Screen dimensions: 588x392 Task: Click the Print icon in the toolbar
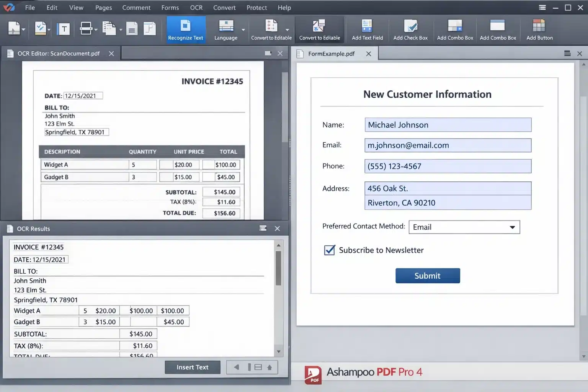click(85, 28)
